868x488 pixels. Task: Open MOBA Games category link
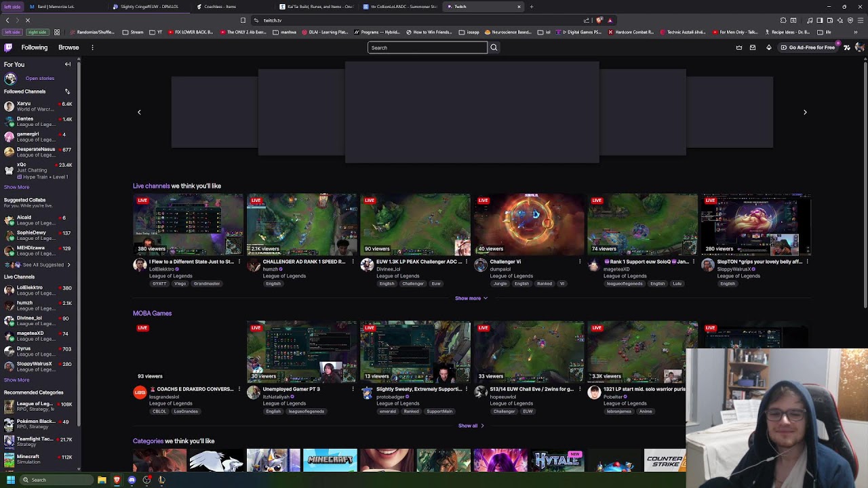(152, 313)
